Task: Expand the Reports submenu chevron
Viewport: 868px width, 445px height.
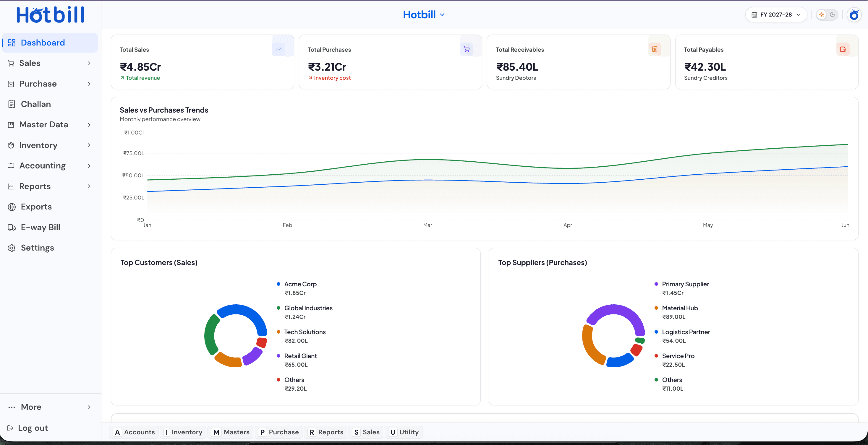Action: (89, 187)
